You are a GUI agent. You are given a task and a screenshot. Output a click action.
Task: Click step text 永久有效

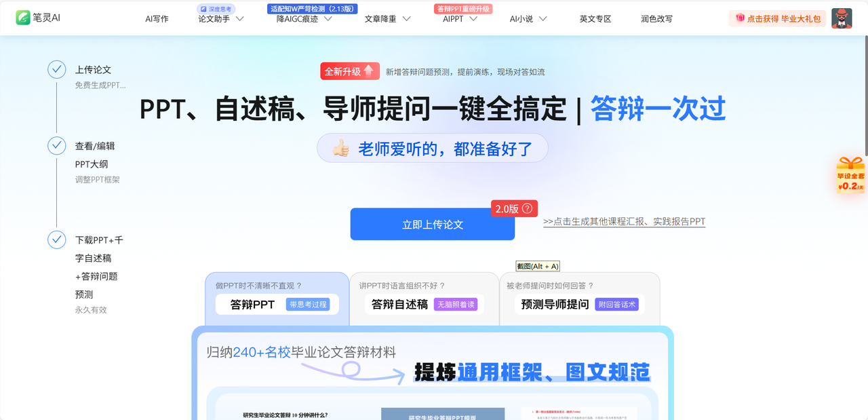click(x=91, y=310)
